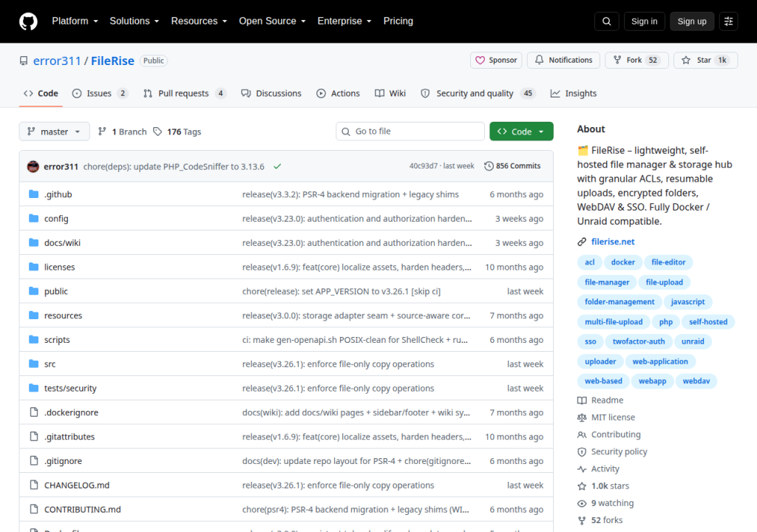Open the Insights tab

(x=574, y=94)
